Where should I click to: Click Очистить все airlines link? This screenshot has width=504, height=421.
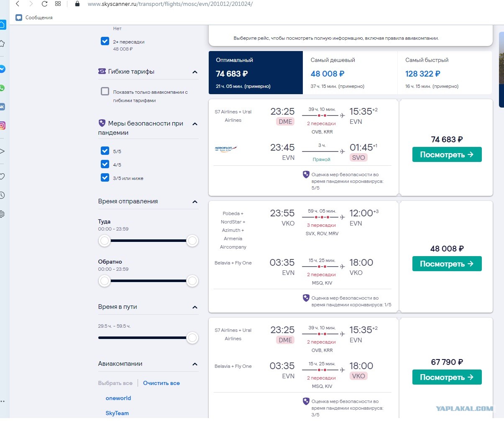161,383
